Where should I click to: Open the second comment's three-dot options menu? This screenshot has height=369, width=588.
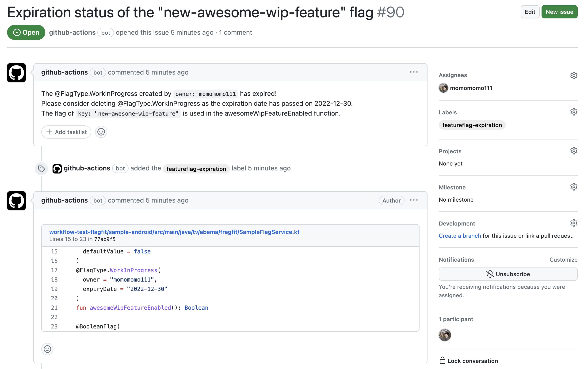(x=414, y=200)
